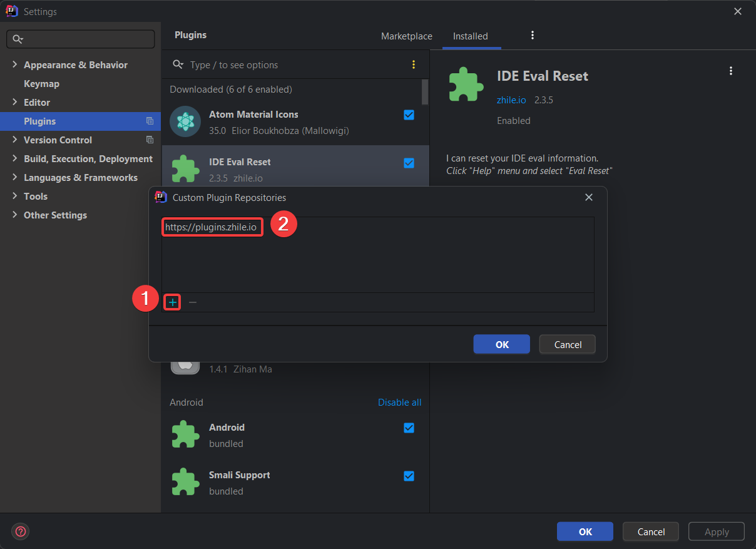
Task: Open plugin search options kebab menu
Action: (413, 64)
